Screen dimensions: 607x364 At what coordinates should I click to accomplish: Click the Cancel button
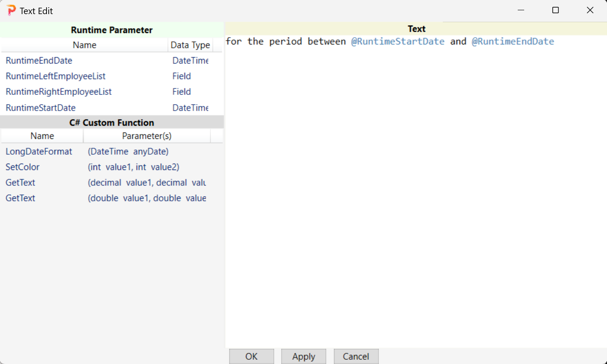pyautogui.click(x=356, y=356)
